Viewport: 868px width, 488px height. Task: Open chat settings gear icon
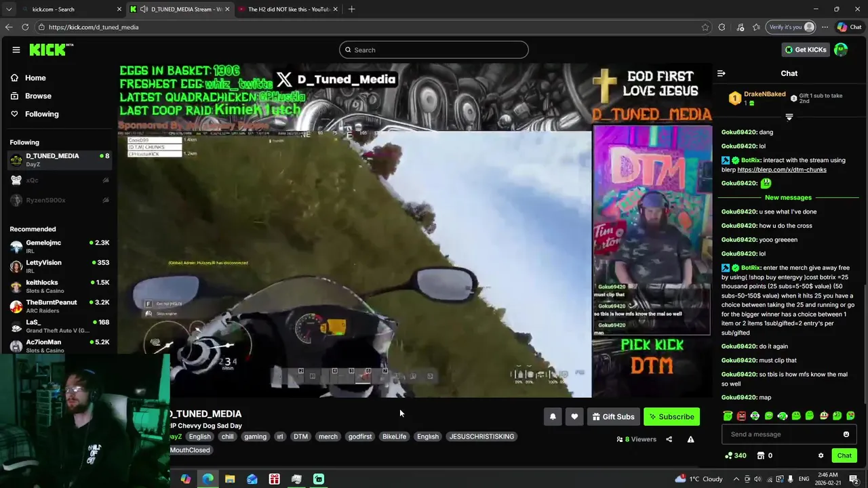(821, 455)
